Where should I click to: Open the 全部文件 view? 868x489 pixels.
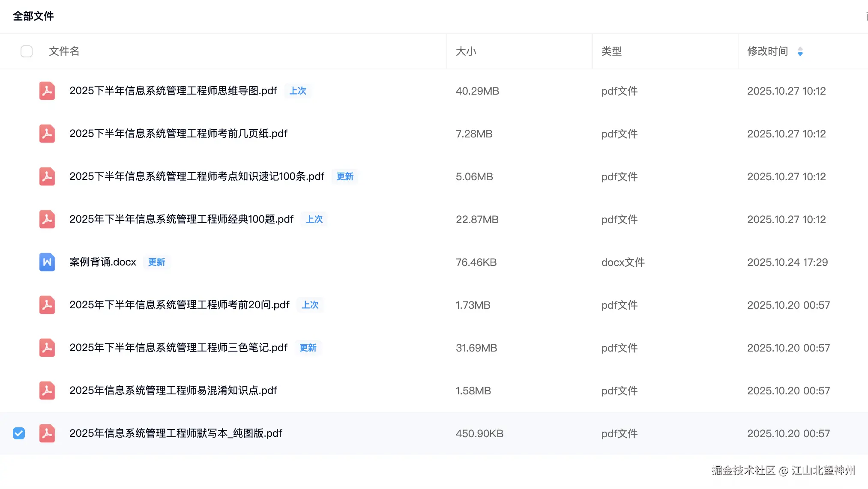[33, 16]
